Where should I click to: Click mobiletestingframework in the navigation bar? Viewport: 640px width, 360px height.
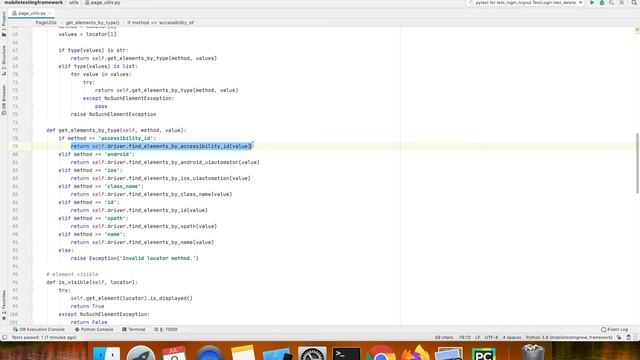coord(33,3)
